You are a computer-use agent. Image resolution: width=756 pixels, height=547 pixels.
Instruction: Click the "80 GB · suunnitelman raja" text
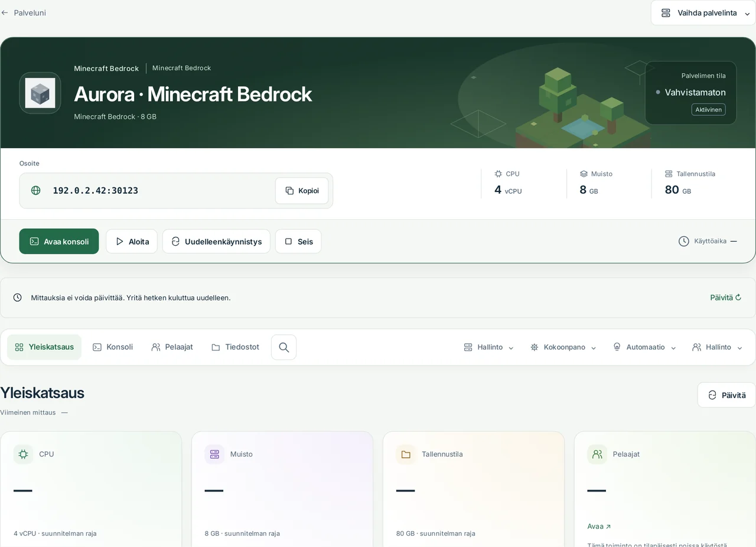(x=435, y=533)
